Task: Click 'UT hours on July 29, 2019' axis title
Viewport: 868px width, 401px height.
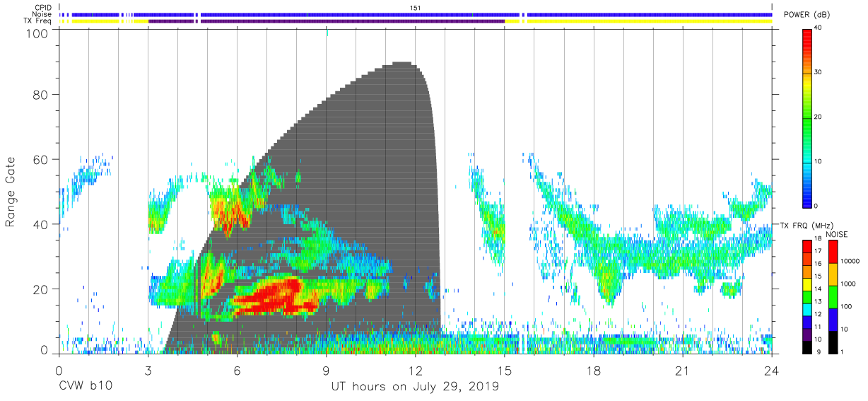Action: (x=415, y=387)
